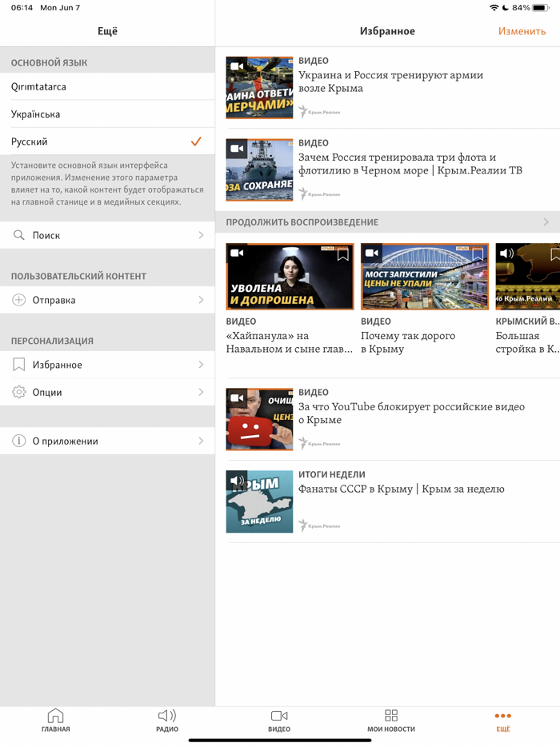Click camera icon on YouTube thumbnail
560x747 pixels.
[x=237, y=397]
